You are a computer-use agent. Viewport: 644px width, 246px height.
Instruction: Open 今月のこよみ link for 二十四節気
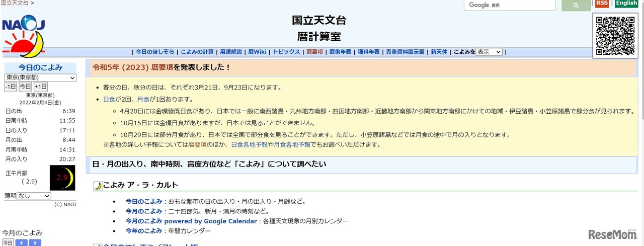click(144, 211)
